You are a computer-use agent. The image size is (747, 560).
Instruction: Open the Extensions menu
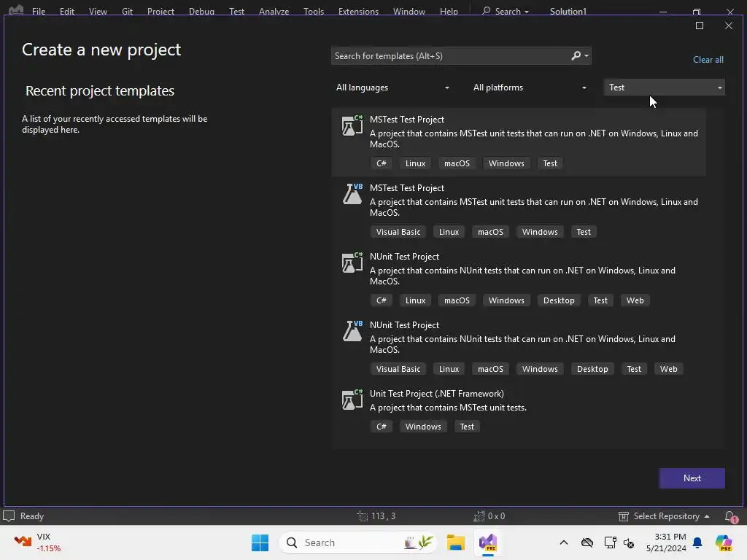coord(358,12)
